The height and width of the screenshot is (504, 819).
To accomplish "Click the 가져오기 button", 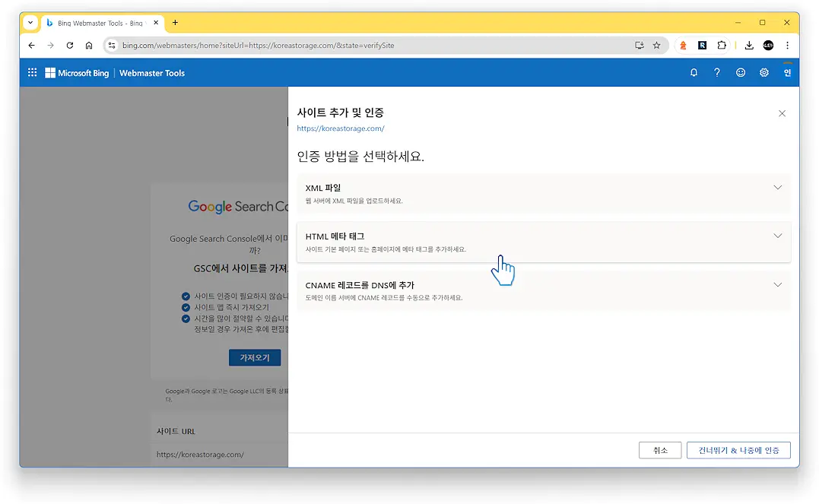I will click(x=255, y=357).
